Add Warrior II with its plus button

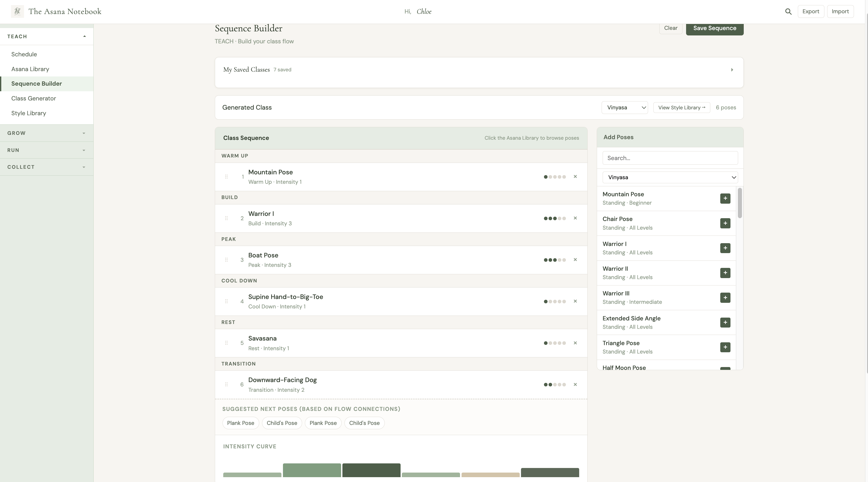[x=725, y=273]
